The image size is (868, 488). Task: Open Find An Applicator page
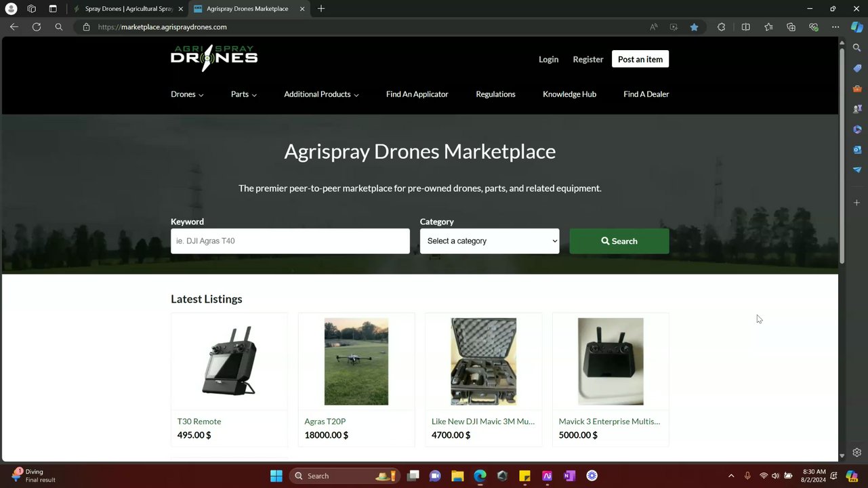tap(417, 94)
